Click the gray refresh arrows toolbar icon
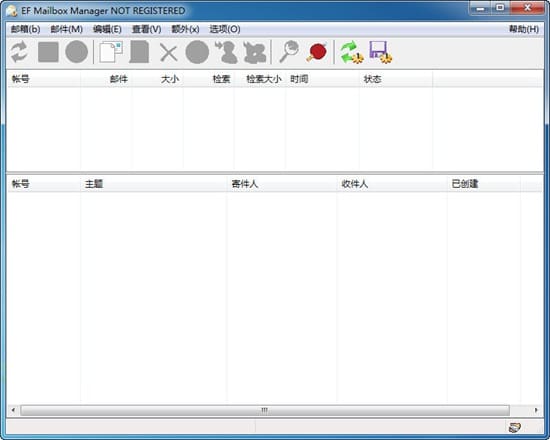 [x=19, y=52]
